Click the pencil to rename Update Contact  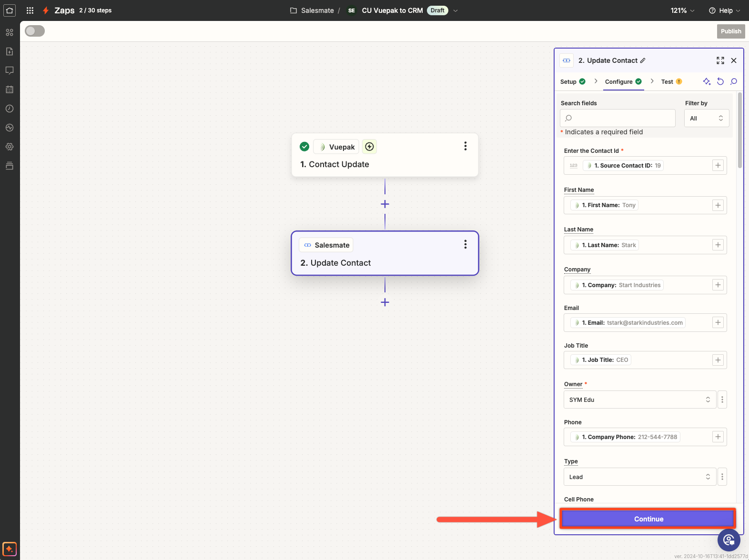point(643,60)
